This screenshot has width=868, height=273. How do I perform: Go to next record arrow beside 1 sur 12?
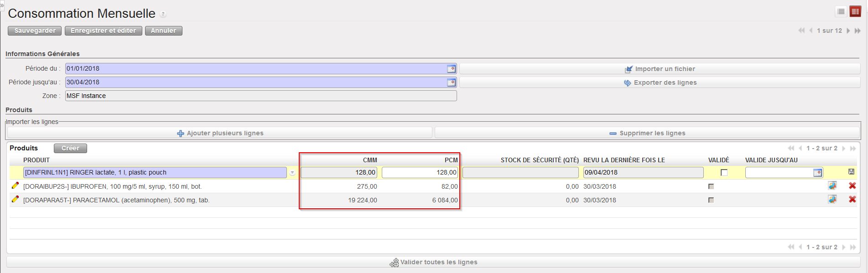click(848, 31)
